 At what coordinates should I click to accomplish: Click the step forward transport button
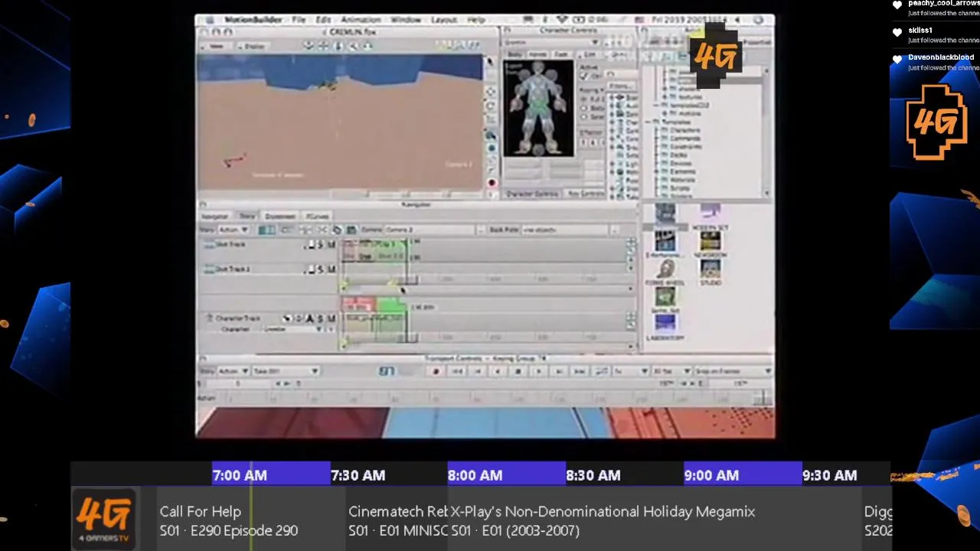tap(560, 371)
